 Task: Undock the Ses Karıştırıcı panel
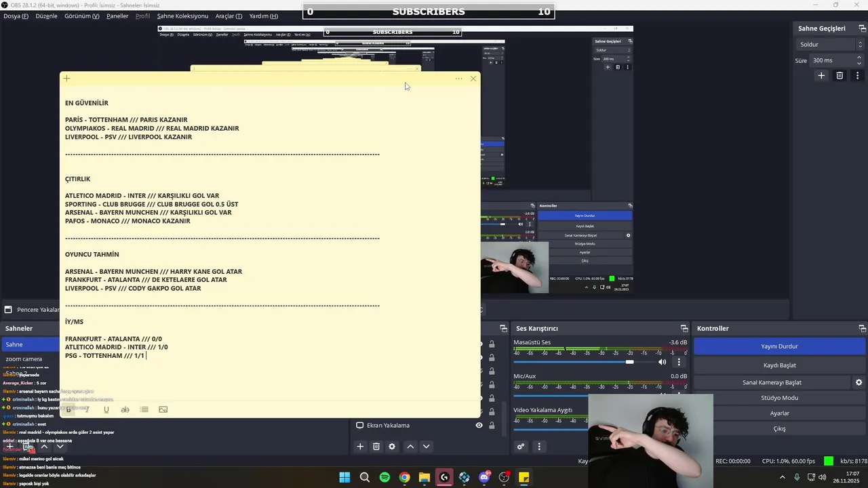684,328
